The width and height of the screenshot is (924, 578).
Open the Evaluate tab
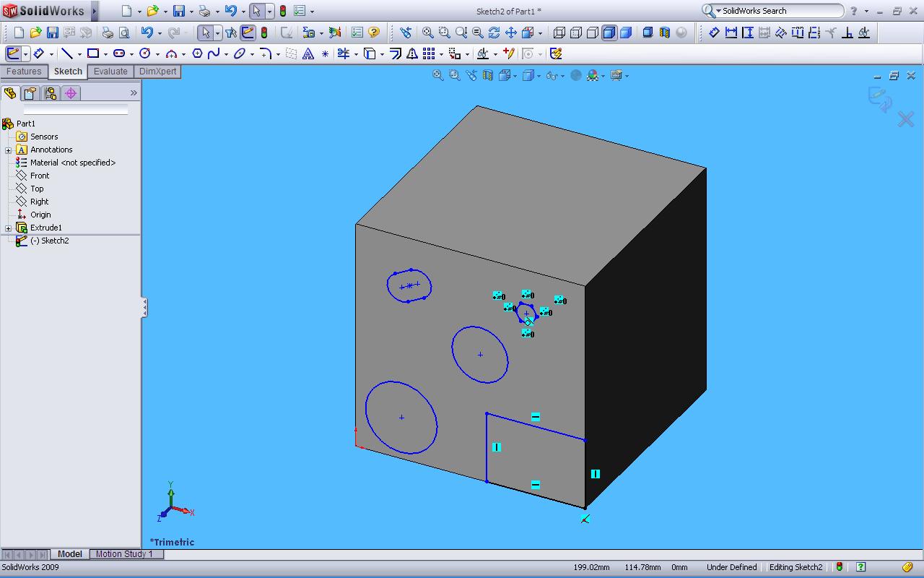click(x=110, y=72)
